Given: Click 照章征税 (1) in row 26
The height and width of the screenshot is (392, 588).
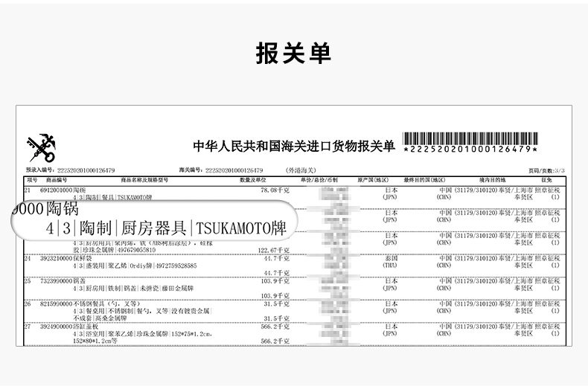Looking at the screenshot, I should (x=548, y=307).
